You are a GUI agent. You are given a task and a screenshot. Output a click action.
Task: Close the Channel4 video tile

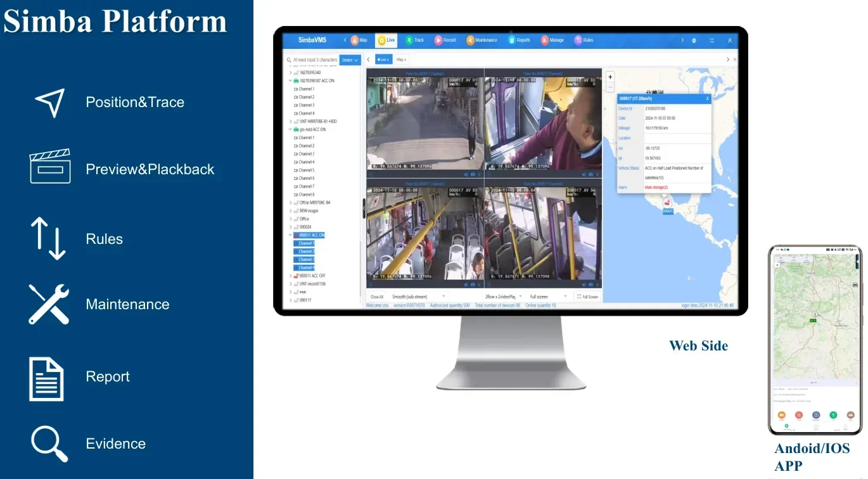click(597, 284)
